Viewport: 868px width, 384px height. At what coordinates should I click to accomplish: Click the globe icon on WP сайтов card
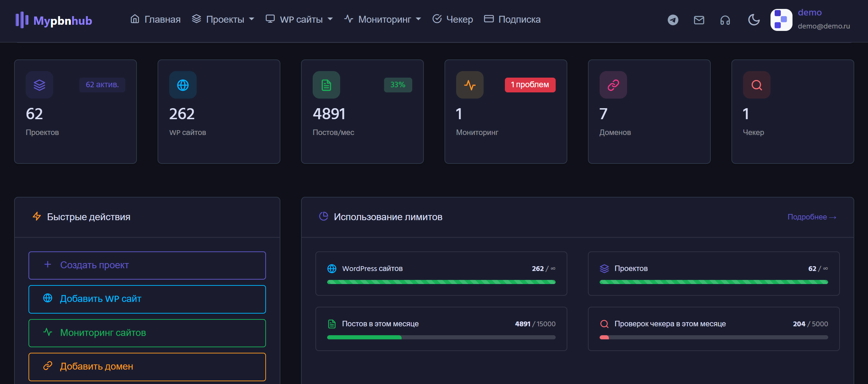(183, 85)
